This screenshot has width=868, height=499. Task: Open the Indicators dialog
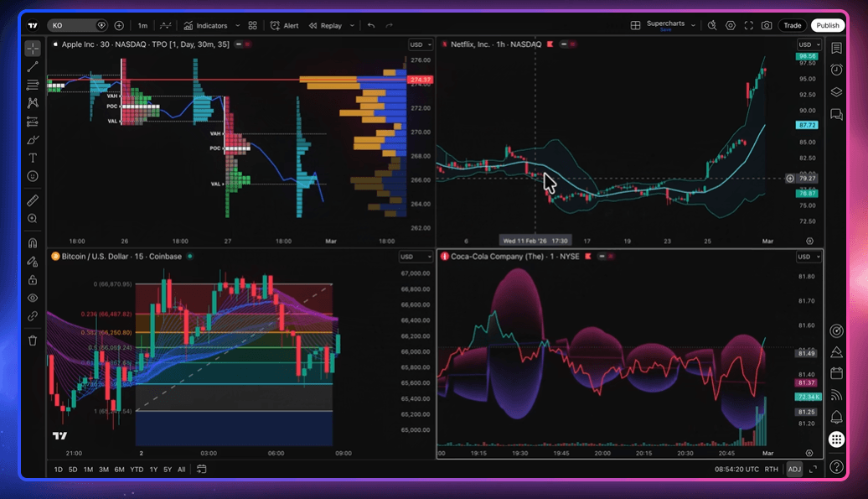click(x=205, y=25)
